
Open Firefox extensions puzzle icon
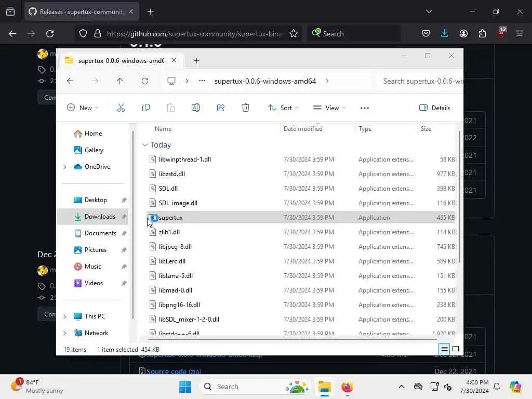pos(482,33)
